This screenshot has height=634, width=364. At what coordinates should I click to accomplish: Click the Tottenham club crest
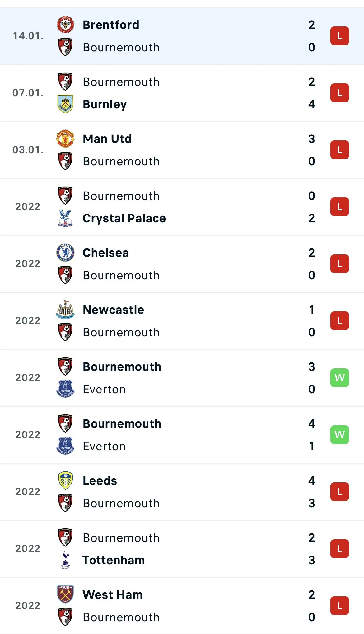65,560
